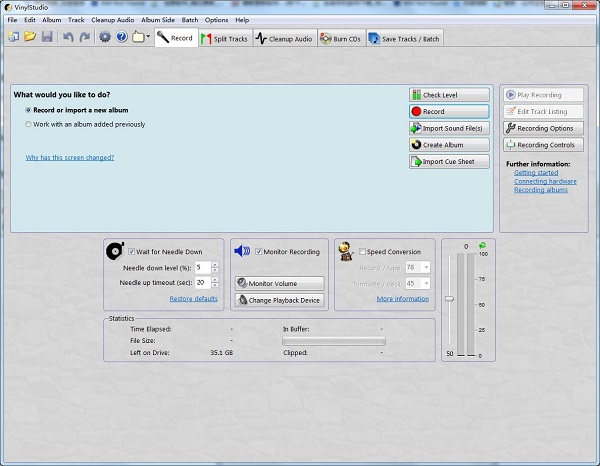
Task: Click the undo arrow icon
Action: point(68,38)
